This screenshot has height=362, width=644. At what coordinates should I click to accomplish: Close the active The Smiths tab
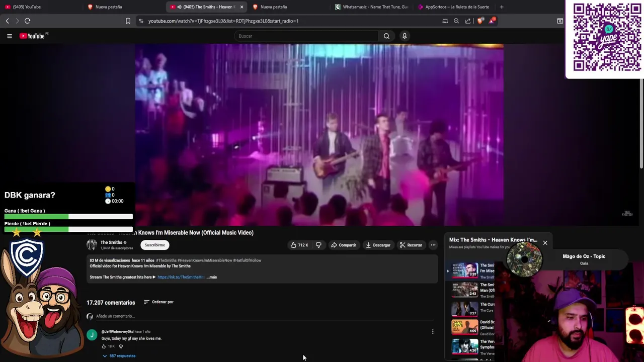(x=242, y=7)
